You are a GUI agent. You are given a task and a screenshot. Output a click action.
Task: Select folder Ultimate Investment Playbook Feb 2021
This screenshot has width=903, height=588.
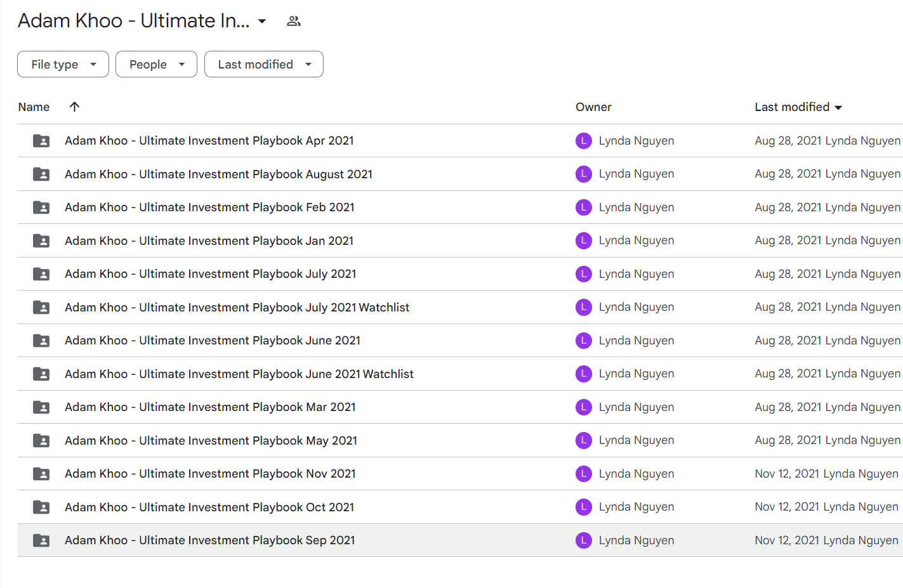click(x=209, y=207)
